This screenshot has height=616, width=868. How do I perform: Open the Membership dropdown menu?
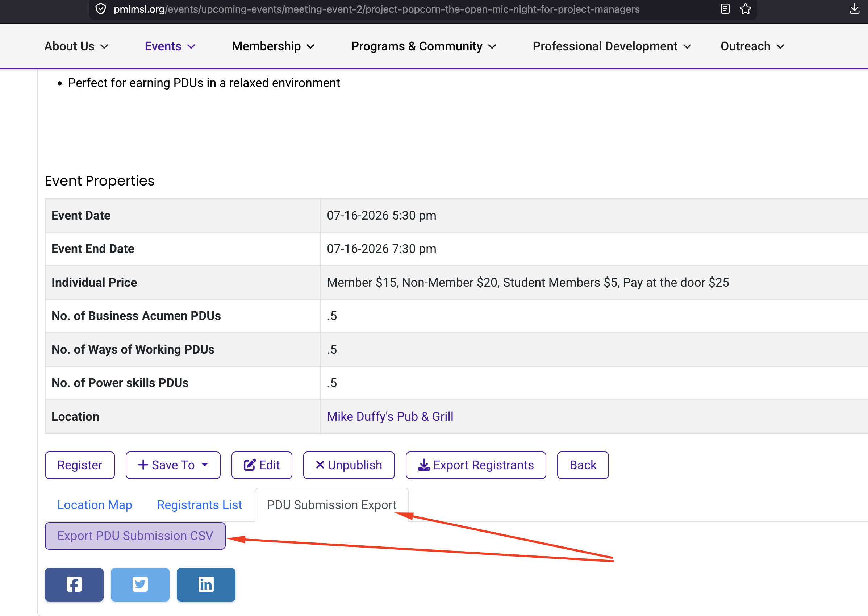(273, 46)
